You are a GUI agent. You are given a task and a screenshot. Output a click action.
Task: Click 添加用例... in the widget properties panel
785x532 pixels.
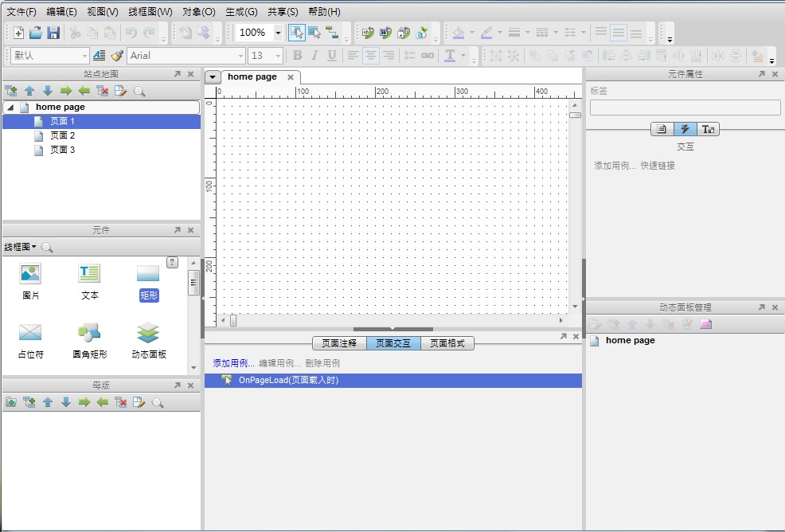pos(615,166)
